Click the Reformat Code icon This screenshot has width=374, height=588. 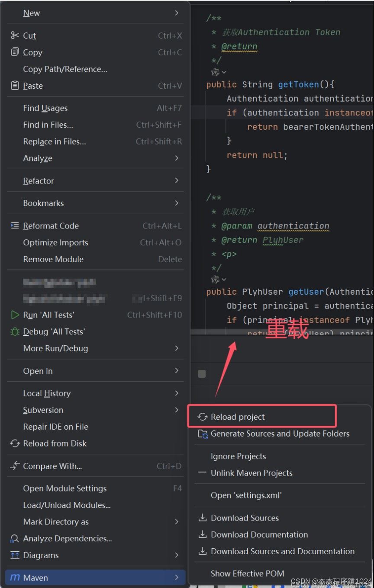click(x=15, y=226)
